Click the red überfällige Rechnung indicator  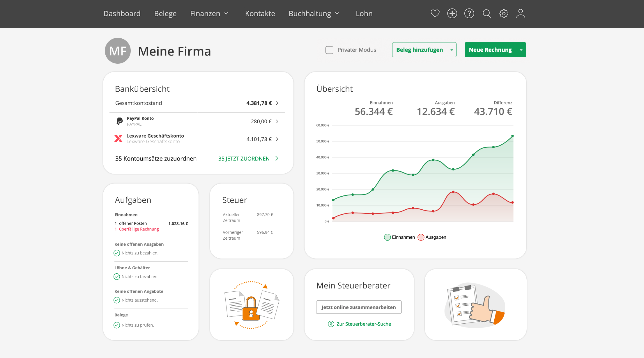137,229
